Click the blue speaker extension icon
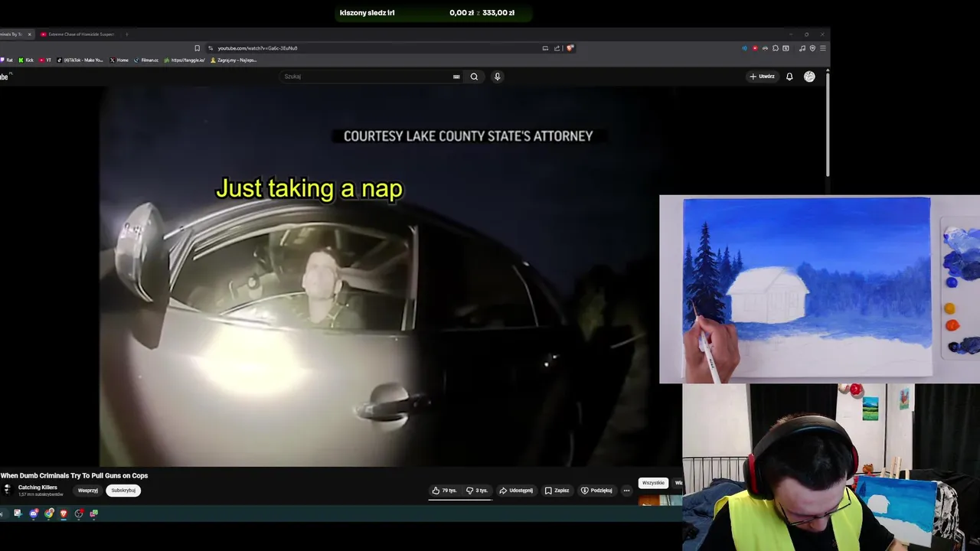980x551 pixels. pos(744,48)
